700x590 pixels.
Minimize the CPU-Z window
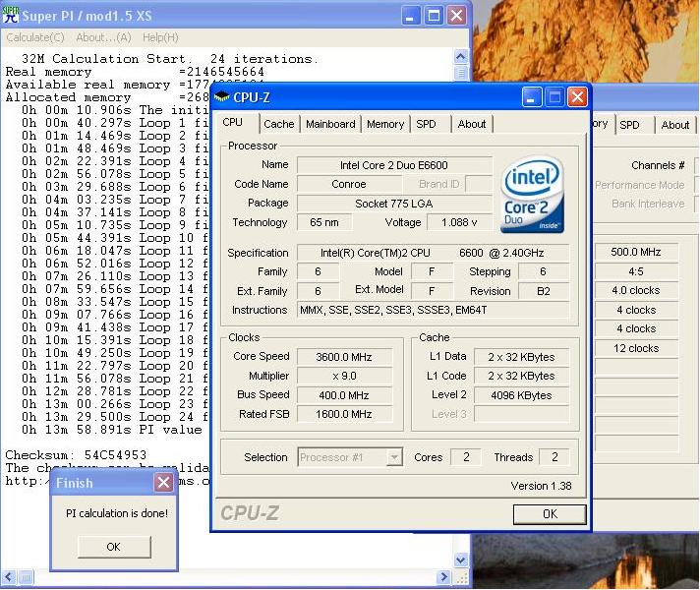(x=532, y=96)
